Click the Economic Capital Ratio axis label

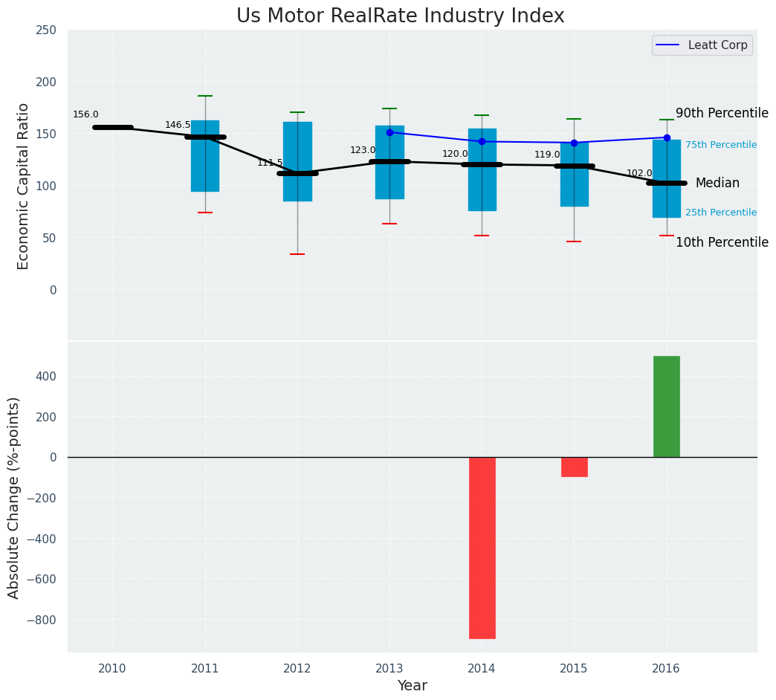[23, 186]
